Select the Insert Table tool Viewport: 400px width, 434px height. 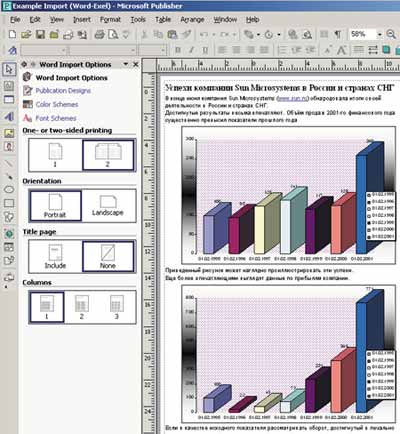coord(9,99)
